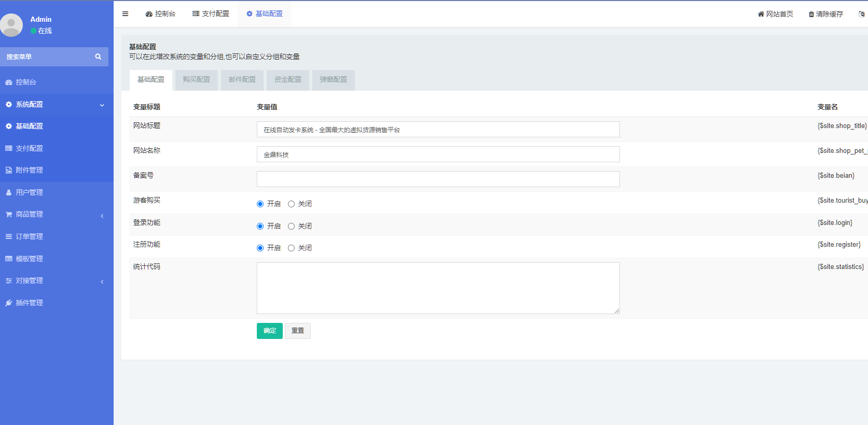Click the hamburger menu toggle icon
The image size is (868, 425).
pos(125,14)
